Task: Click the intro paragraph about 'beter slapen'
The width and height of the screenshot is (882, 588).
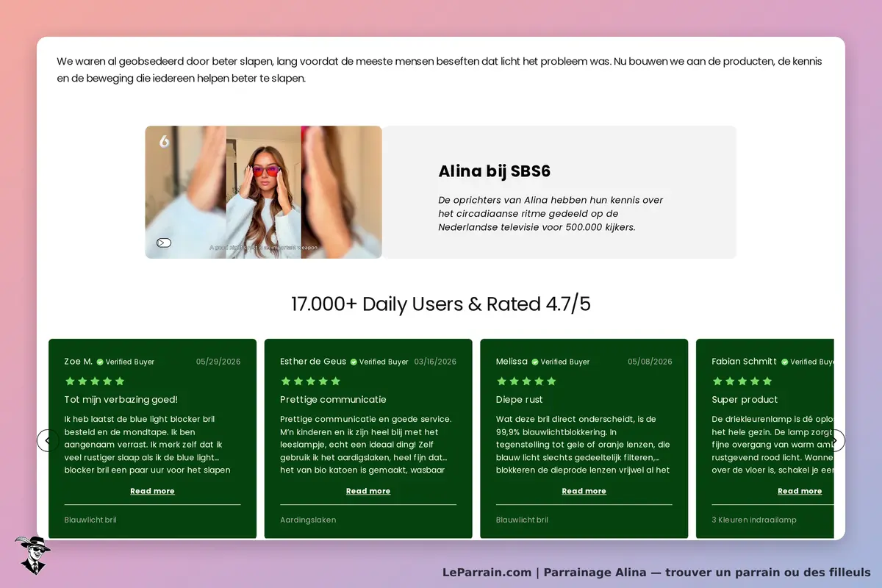Action: [x=440, y=69]
